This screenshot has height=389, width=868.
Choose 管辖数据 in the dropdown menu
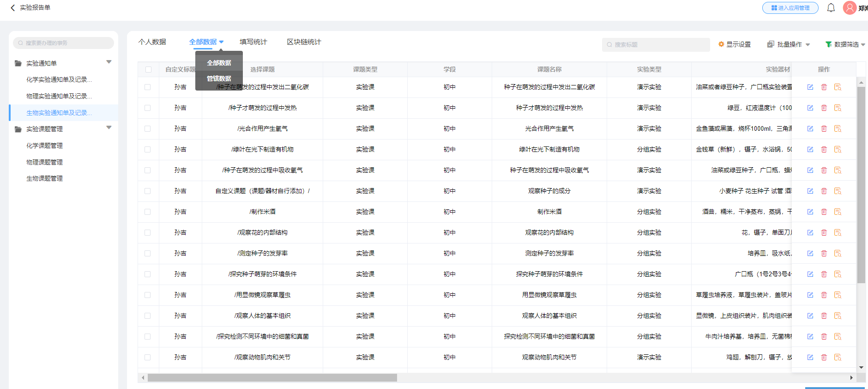coord(219,79)
